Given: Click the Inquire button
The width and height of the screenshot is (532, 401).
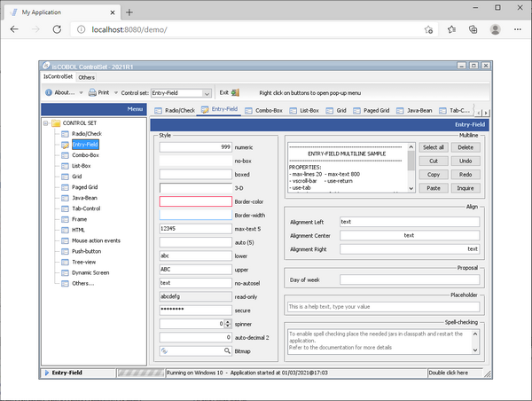Looking at the screenshot, I should 465,188.
